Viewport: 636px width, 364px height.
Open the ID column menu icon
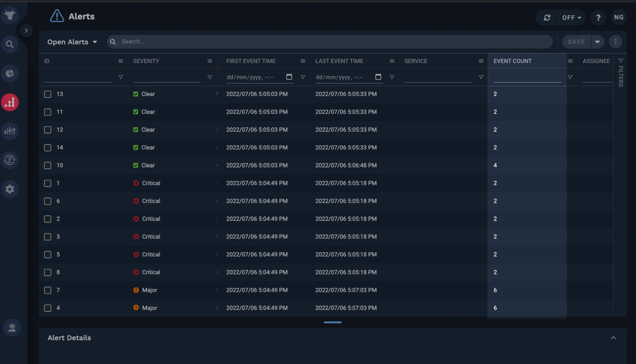click(121, 61)
